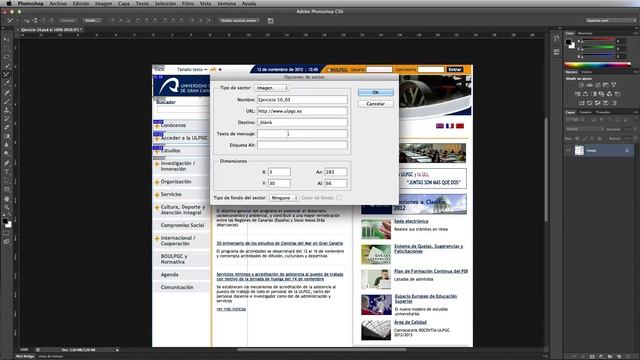Image resolution: width=640 pixels, height=360 pixels.
Task: Select the Brush tool
Action: tap(7, 101)
